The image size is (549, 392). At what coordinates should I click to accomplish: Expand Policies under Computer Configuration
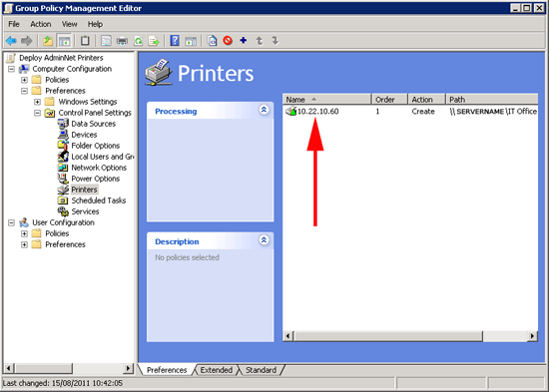[24, 80]
